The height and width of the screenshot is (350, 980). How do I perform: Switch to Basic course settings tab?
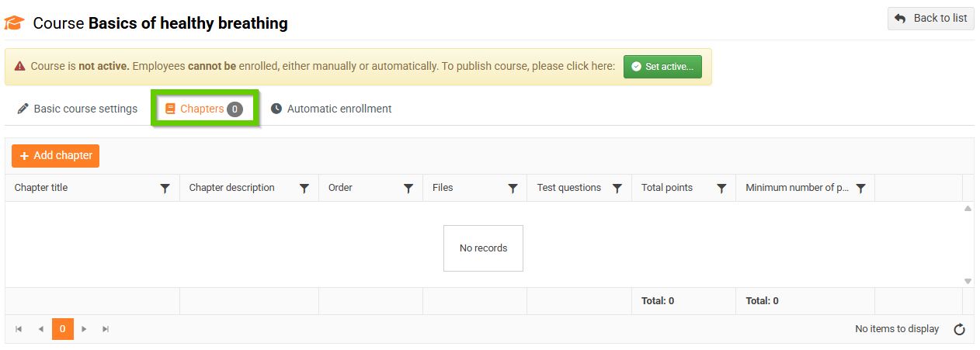click(78, 109)
